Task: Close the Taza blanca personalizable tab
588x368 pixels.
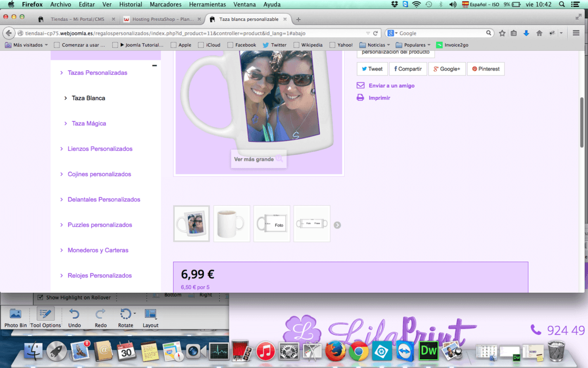Action: click(285, 19)
